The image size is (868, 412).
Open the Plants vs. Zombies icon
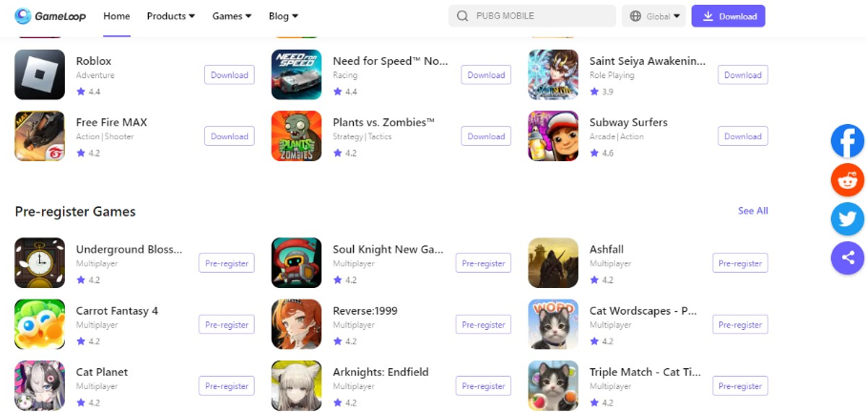tap(296, 135)
